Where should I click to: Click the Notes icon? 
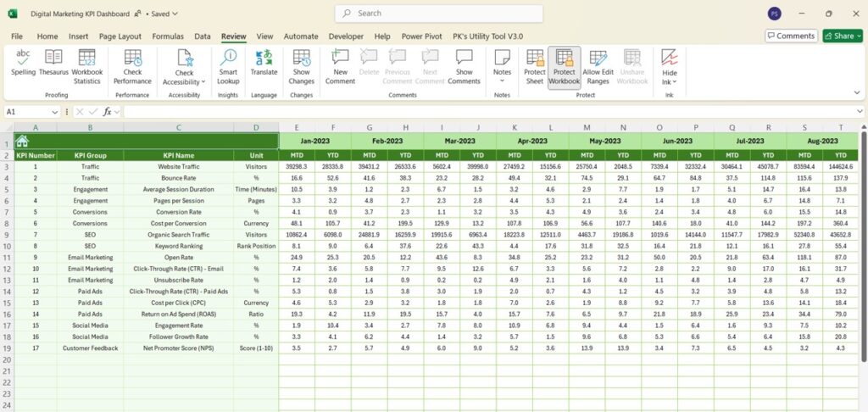point(502,58)
